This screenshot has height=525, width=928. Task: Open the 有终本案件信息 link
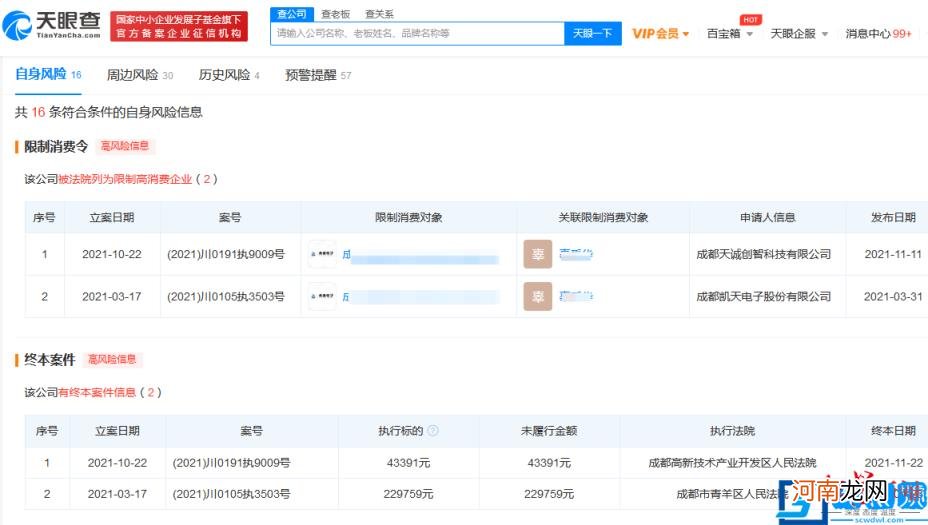pos(97,392)
